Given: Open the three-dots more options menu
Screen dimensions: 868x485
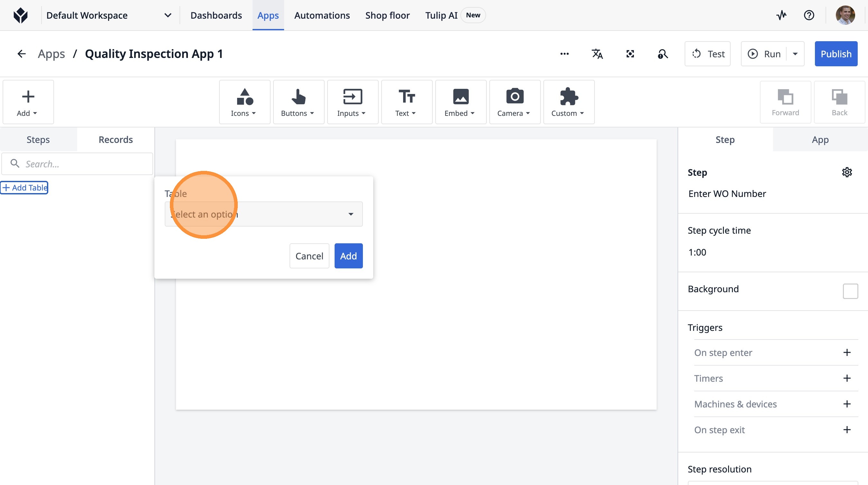Looking at the screenshot, I should 564,54.
